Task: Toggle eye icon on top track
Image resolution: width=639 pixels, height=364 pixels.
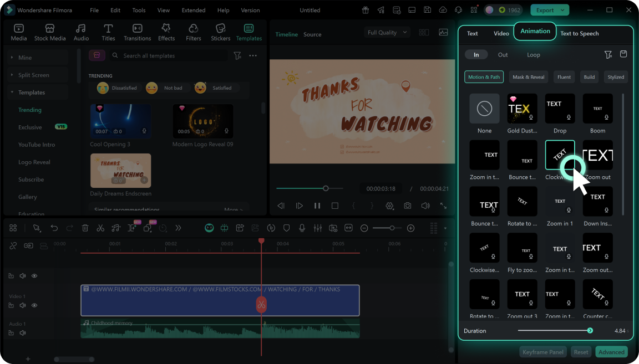Action: [34, 276]
